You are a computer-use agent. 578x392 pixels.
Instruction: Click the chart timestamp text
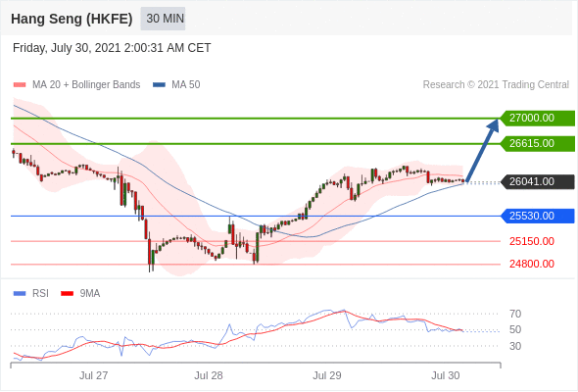(112, 48)
